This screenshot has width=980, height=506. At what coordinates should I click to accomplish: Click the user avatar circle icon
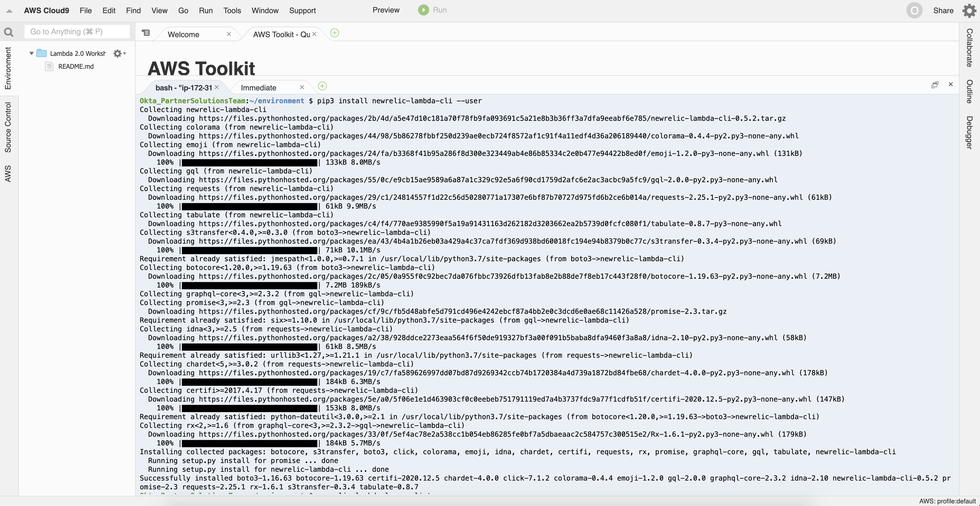click(x=914, y=10)
